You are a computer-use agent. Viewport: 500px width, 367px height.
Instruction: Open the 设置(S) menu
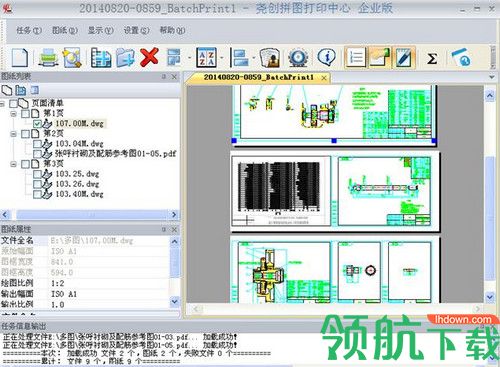tap(136, 30)
